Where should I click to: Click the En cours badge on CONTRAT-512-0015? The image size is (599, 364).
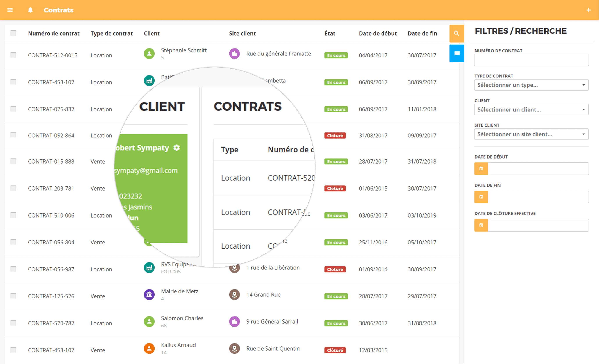[x=336, y=55]
